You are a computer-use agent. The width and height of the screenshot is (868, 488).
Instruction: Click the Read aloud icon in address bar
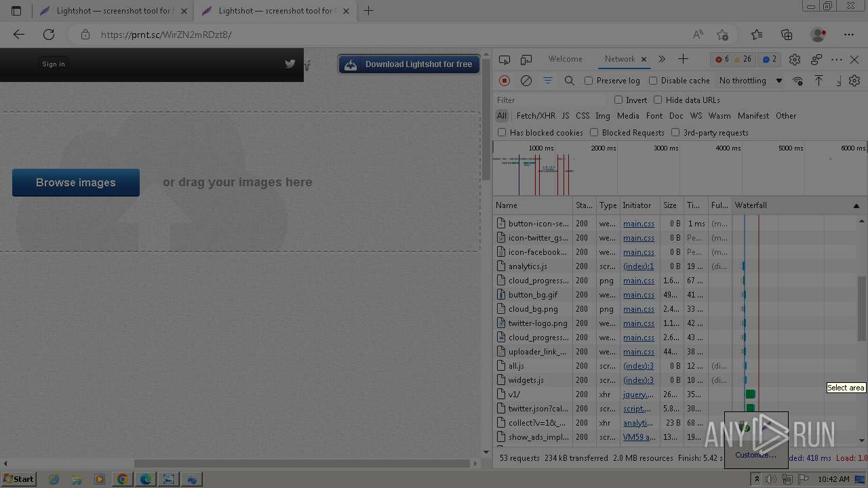(698, 35)
